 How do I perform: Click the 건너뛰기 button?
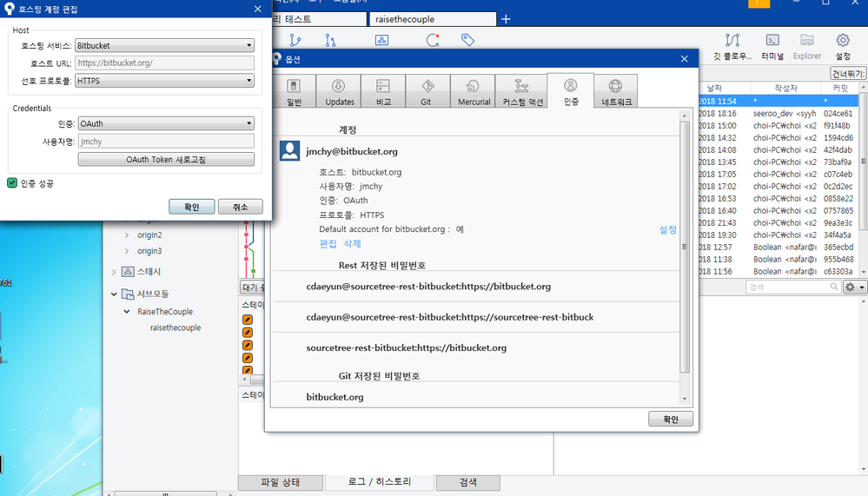[848, 74]
